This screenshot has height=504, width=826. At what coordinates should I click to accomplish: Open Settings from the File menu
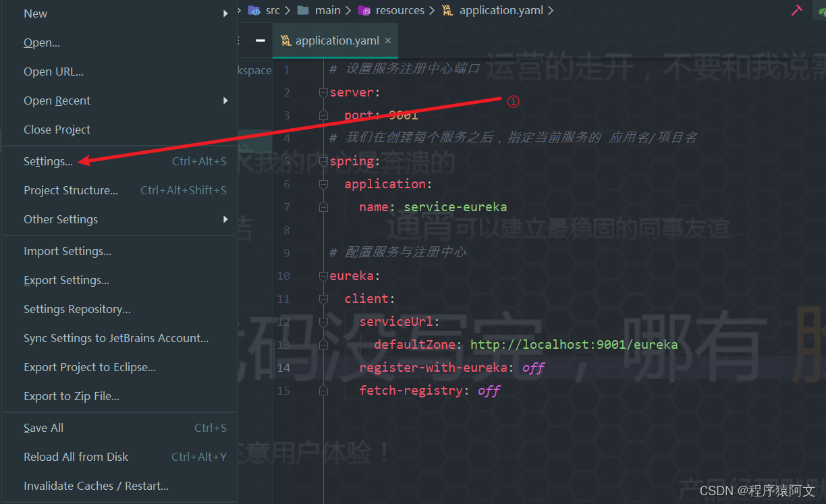47,161
